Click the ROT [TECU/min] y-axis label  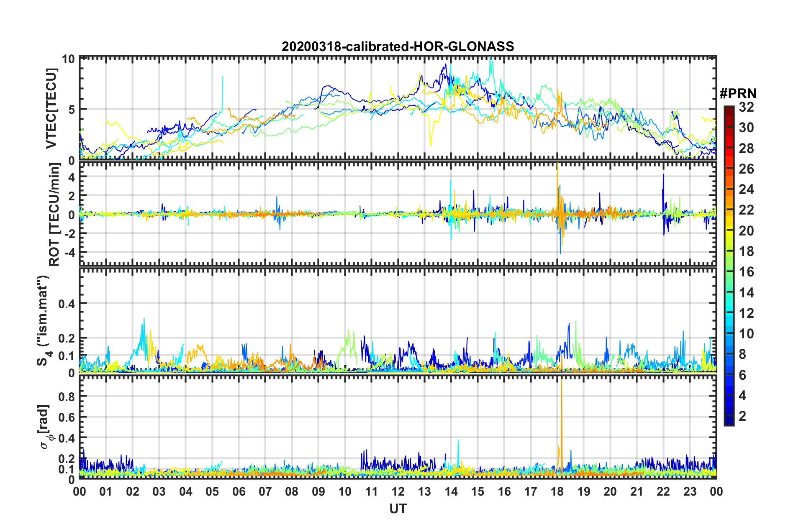pyautogui.click(x=54, y=215)
